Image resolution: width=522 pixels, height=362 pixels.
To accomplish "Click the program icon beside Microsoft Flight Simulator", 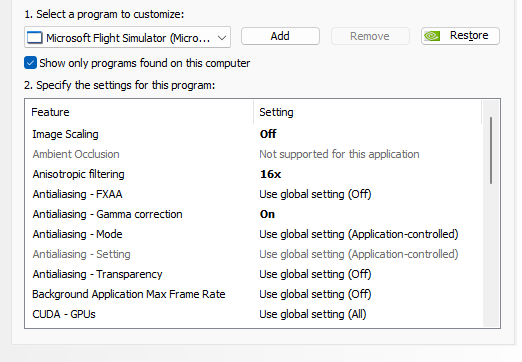I will click(x=35, y=38).
